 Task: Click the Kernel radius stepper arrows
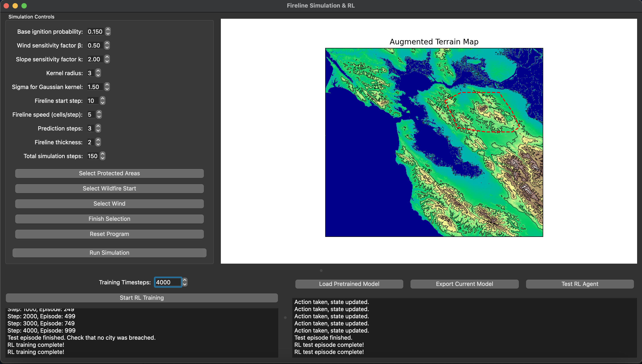coord(98,73)
